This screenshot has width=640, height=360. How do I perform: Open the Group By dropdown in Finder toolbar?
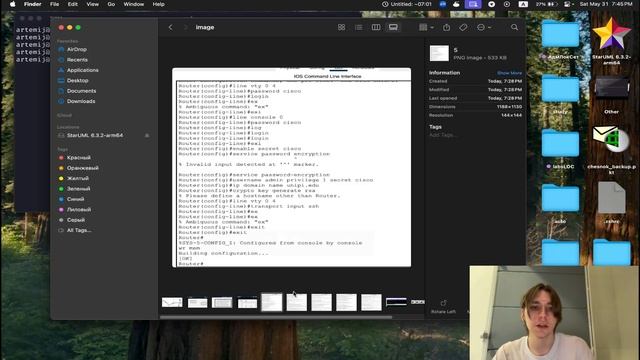(426, 27)
